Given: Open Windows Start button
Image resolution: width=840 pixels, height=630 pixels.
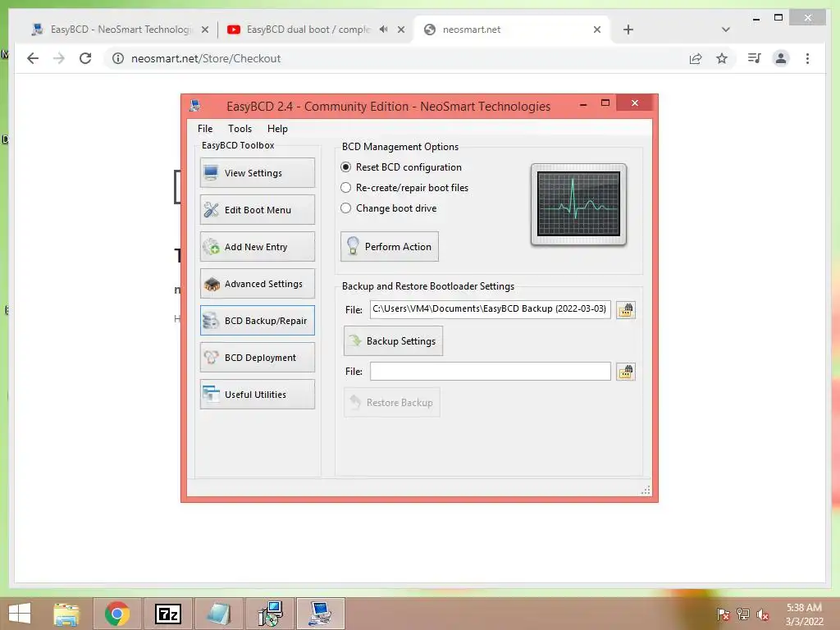Looking at the screenshot, I should coord(20,614).
